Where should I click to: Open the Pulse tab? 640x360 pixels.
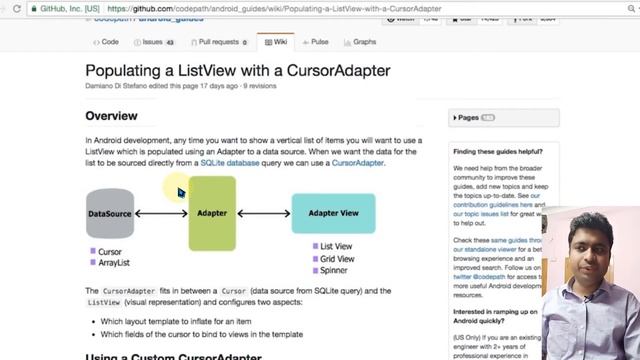315,42
